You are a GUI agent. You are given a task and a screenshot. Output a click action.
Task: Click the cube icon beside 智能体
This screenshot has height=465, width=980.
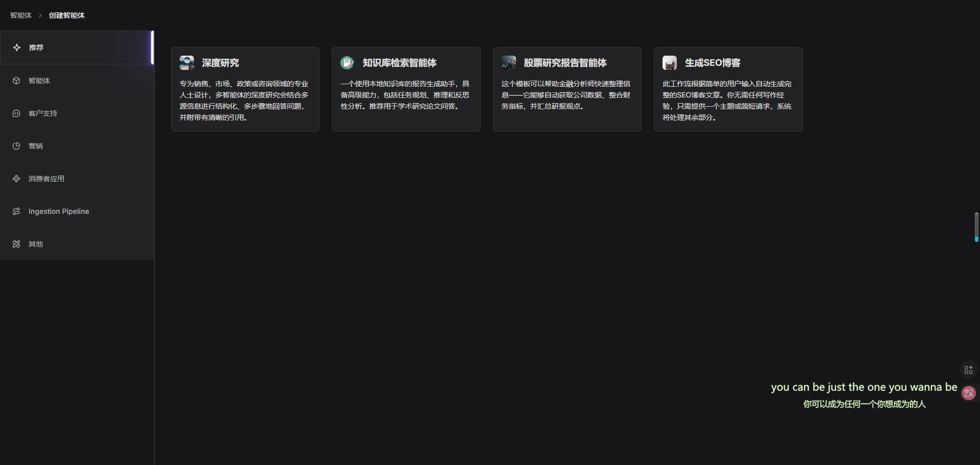(x=16, y=81)
